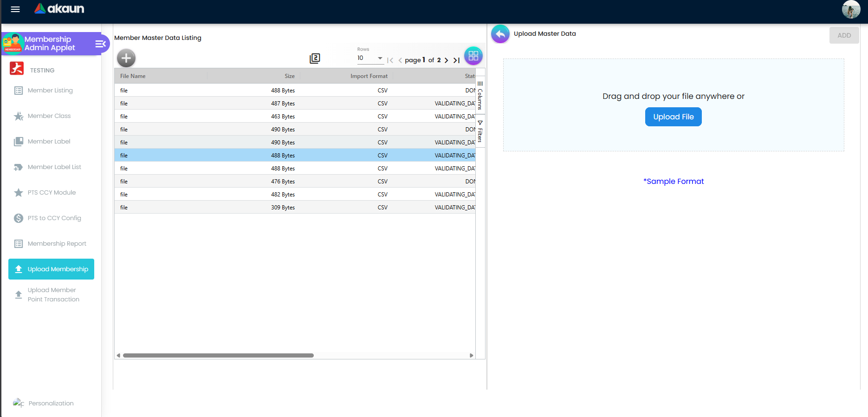Click the horizontal scrollbar thumb
This screenshot has width=868, height=417.
[x=218, y=356]
